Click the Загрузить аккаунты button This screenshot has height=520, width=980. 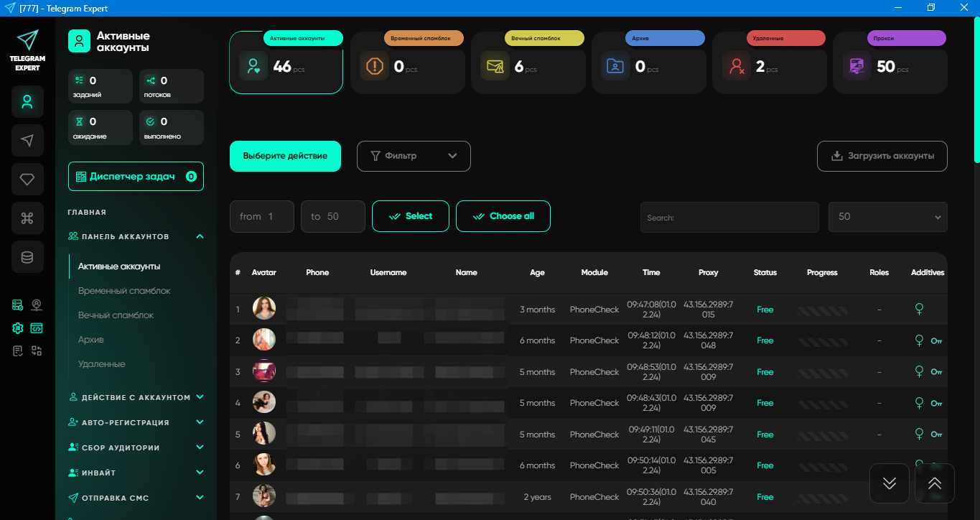(x=882, y=156)
